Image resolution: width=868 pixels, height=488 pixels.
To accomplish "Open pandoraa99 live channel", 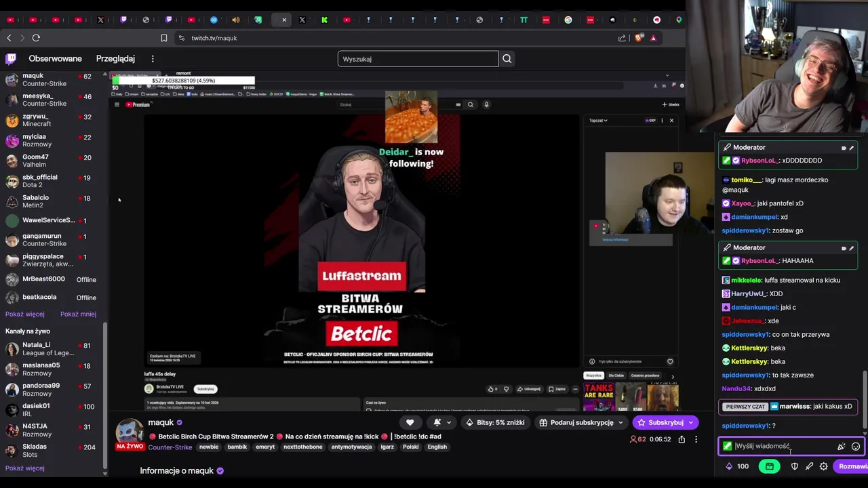I will (x=52, y=390).
